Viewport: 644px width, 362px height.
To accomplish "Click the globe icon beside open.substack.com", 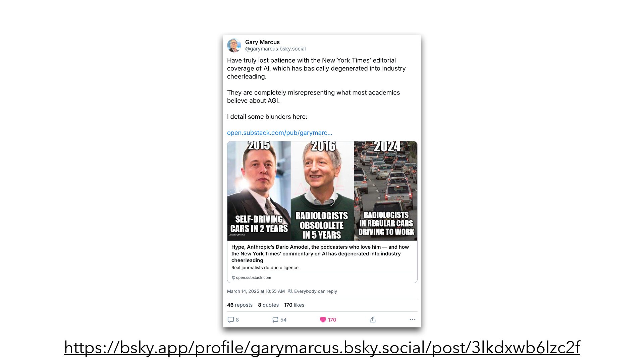I will (x=233, y=278).
